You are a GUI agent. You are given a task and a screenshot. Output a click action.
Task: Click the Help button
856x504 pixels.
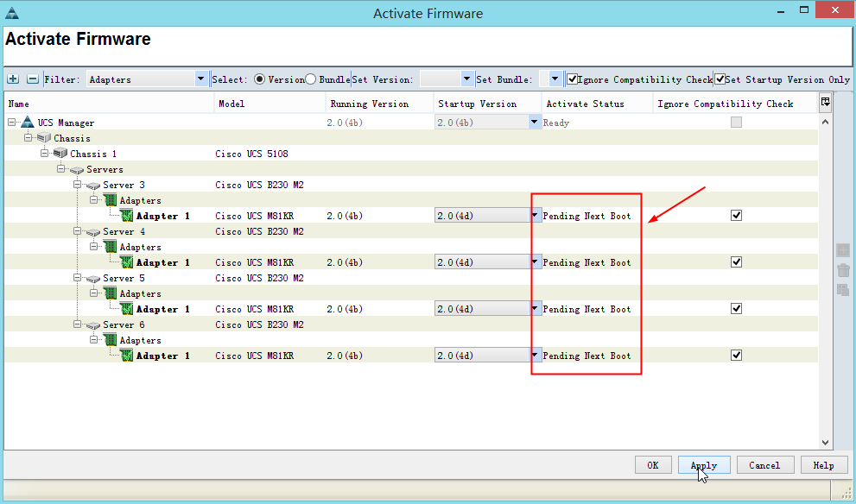[x=823, y=465]
